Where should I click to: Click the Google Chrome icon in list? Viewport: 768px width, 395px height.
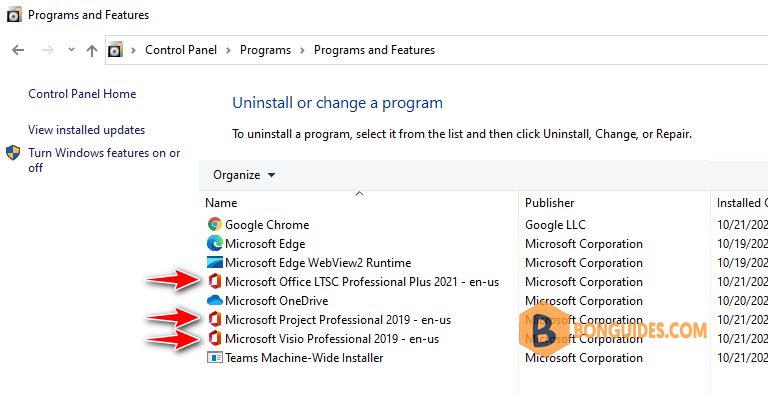click(215, 225)
